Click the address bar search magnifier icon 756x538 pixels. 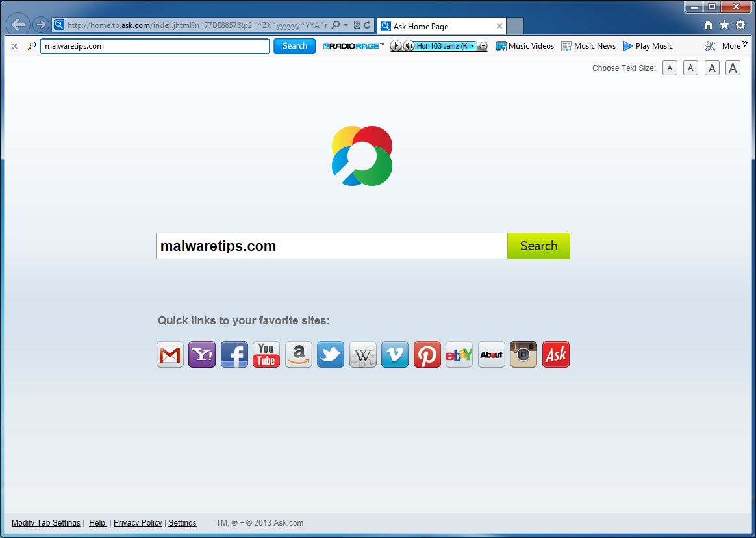pos(336,25)
